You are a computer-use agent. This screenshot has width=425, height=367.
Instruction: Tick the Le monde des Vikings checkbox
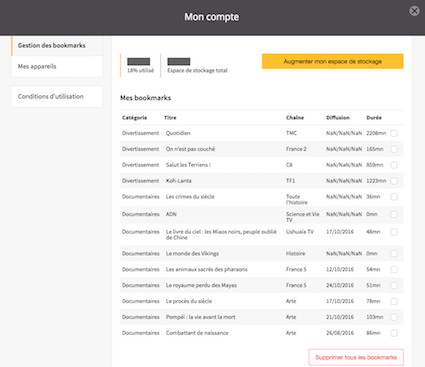394,254
